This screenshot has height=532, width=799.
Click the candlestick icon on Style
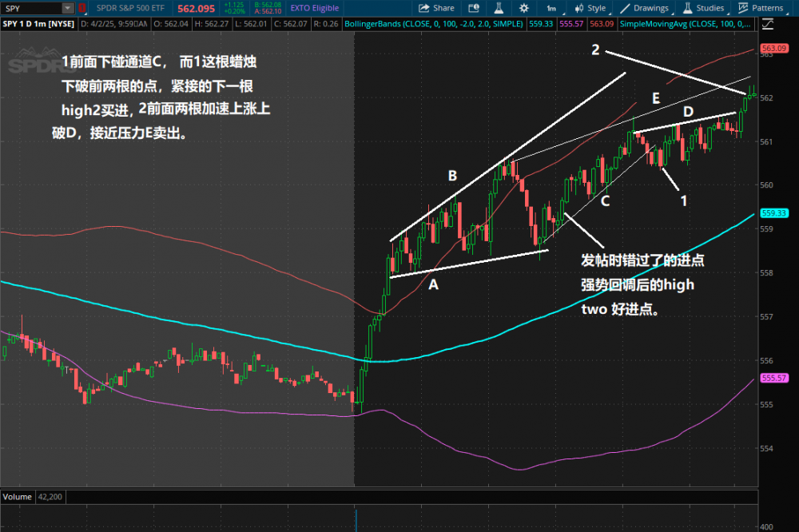(x=578, y=8)
